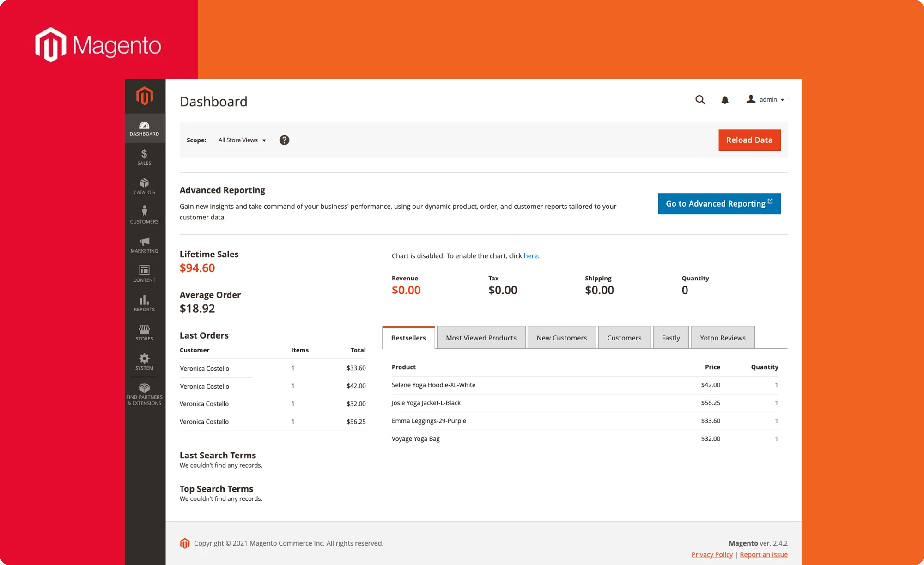Click the Revenue $0.00 value
This screenshot has height=565, width=924.
pyautogui.click(x=406, y=290)
